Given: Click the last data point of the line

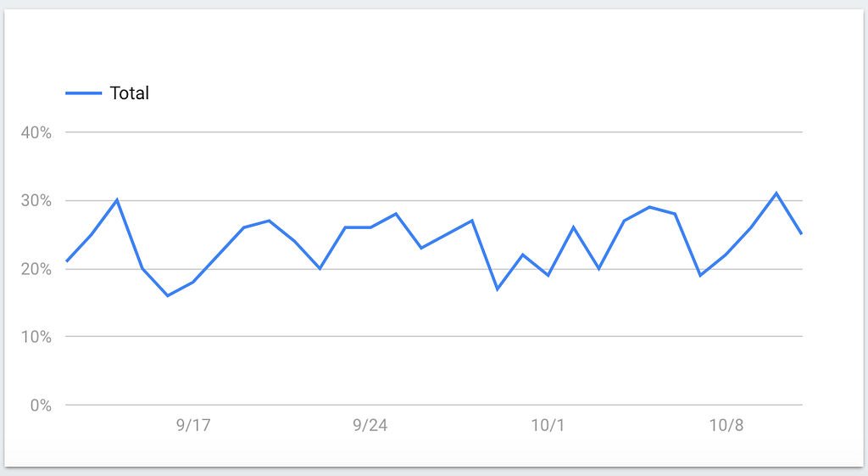Looking at the screenshot, I should coord(801,234).
